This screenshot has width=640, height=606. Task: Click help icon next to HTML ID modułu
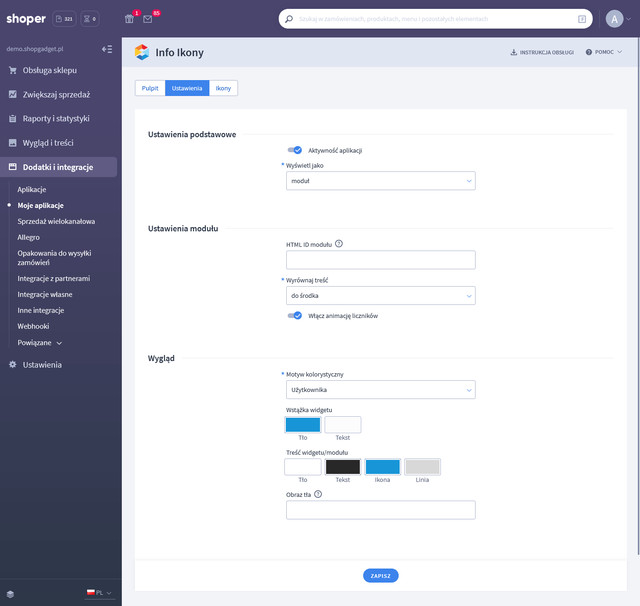pyautogui.click(x=339, y=243)
